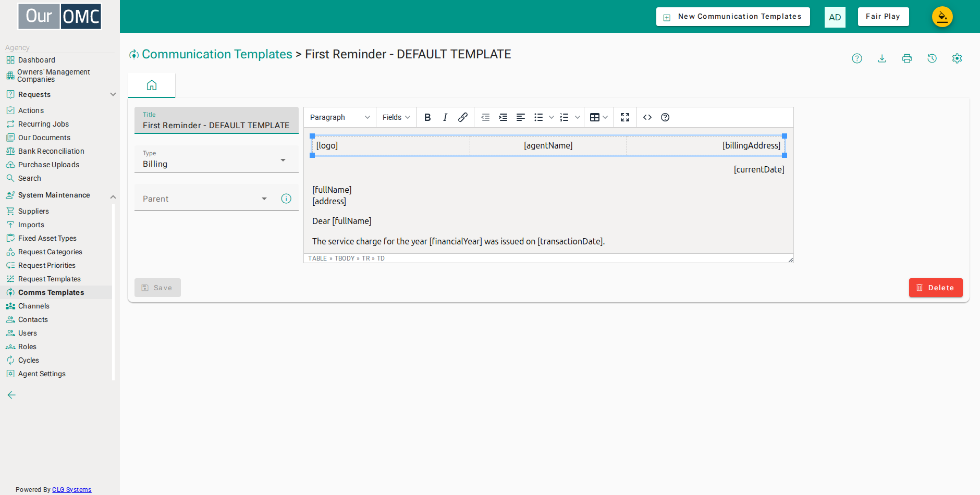Image resolution: width=980 pixels, height=495 pixels.
Task: Open Roles in sidebar
Action: 27,346
